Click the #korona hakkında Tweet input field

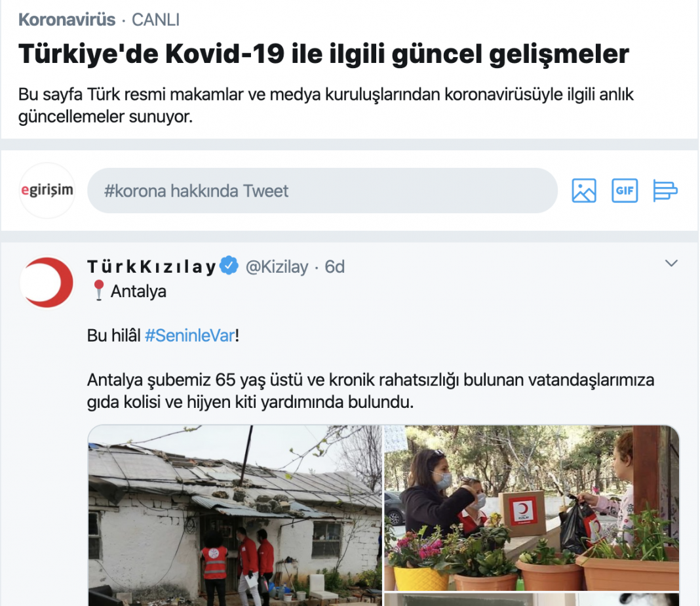[x=322, y=191]
